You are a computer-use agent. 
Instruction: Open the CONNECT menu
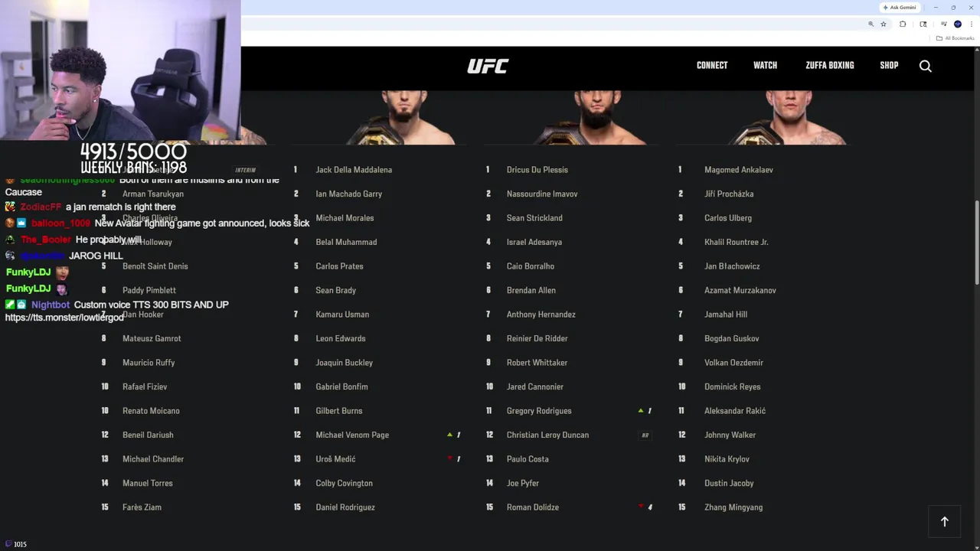pyautogui.click(x=712, y=66)
